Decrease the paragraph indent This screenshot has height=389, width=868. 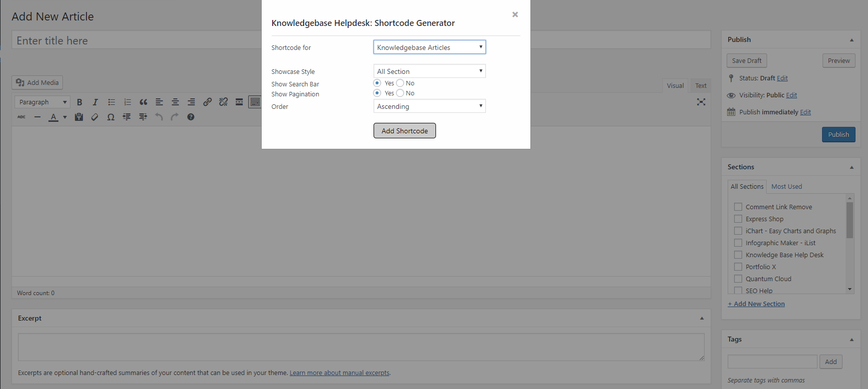(x=127, y=117)
